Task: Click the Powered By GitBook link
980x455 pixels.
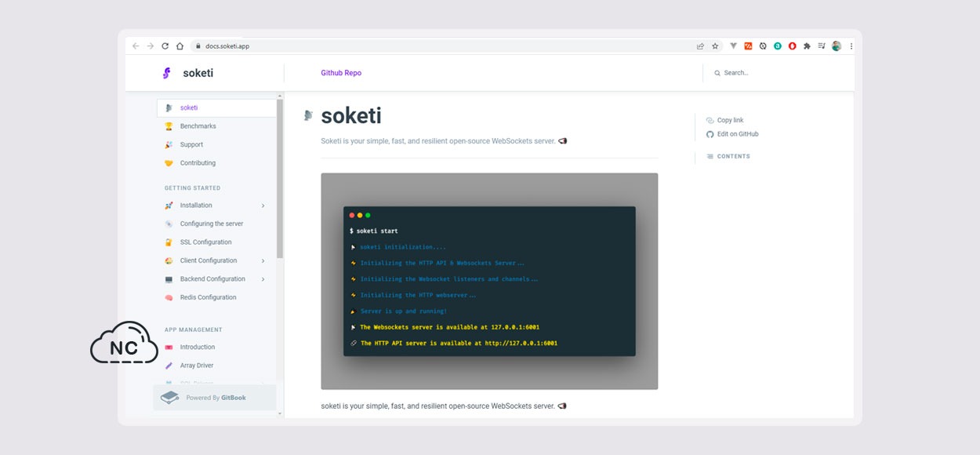Action: click(x=215, y=398)
